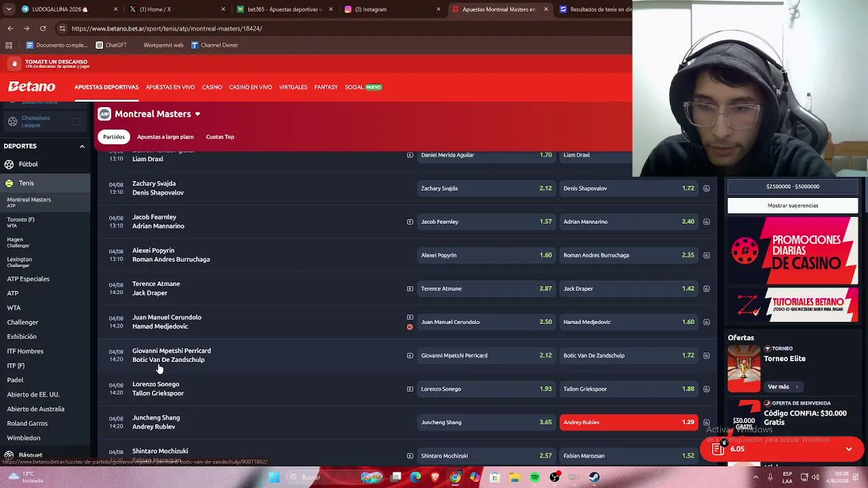
Task: Open the browser tab search dropdown
Action: tap(9, 9)
